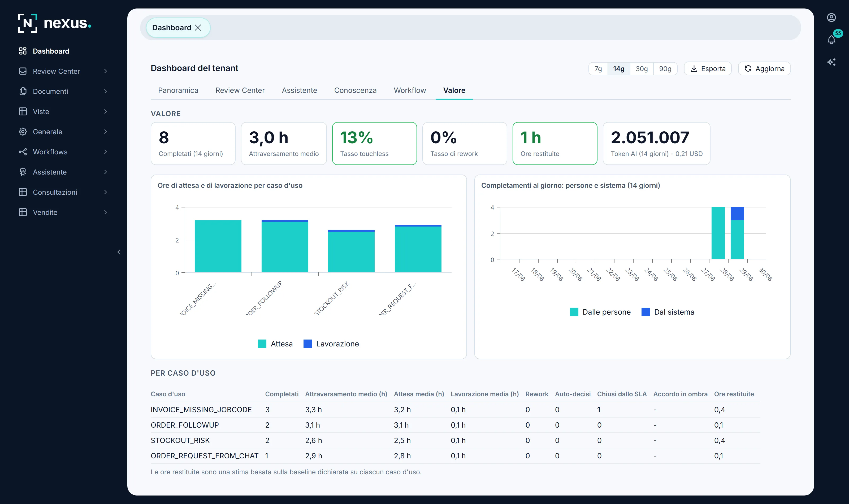The width and height of the screenshot is (849, 504).
Task: Click the Ore restituite card
Action: [555, 143]
